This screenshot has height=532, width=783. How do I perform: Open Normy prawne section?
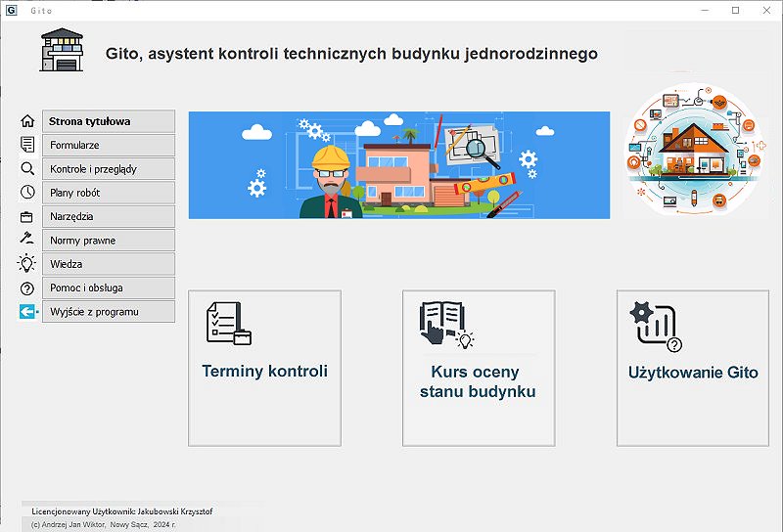[109, 241]
